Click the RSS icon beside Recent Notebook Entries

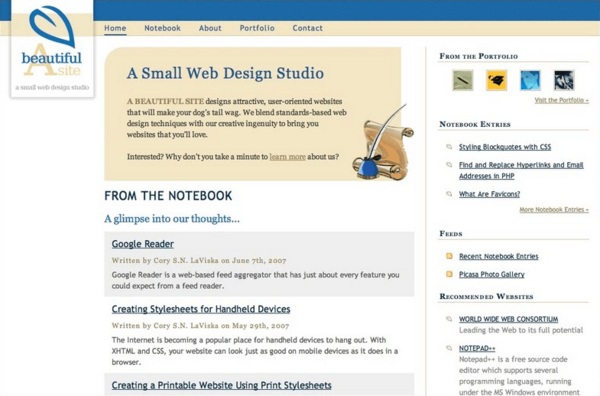click(450, 256)
